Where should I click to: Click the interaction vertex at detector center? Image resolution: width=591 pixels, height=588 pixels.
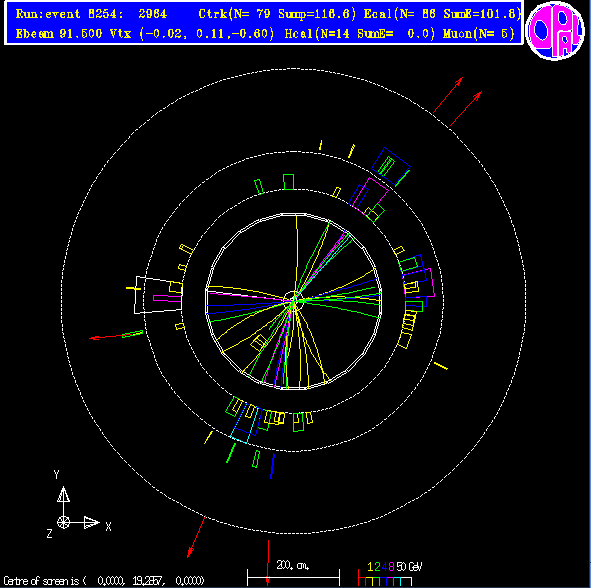[294, 300]
